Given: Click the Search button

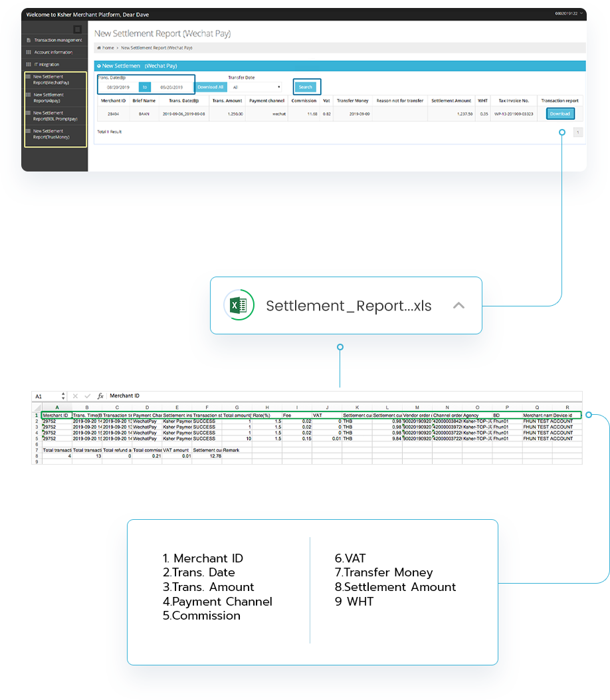Looking at the screenshot, I should pos(306,87).
